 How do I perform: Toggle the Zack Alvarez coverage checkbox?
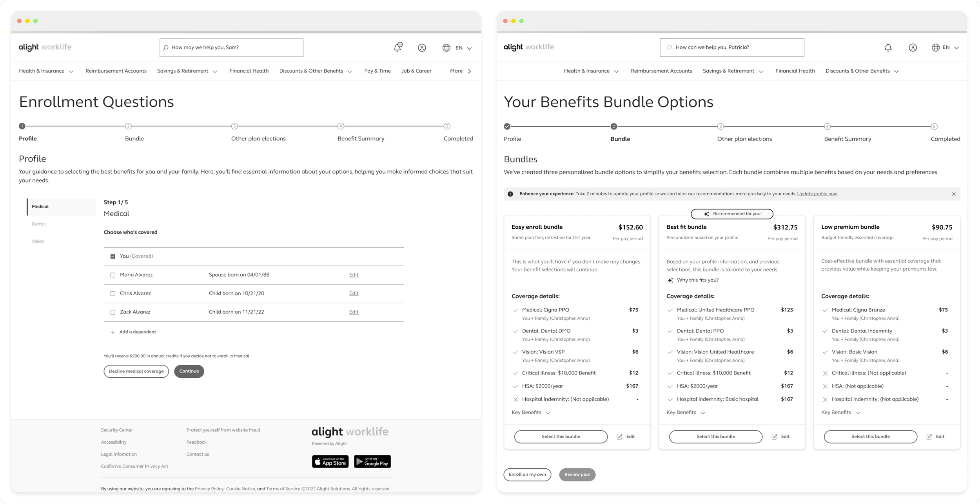[113, 312]
